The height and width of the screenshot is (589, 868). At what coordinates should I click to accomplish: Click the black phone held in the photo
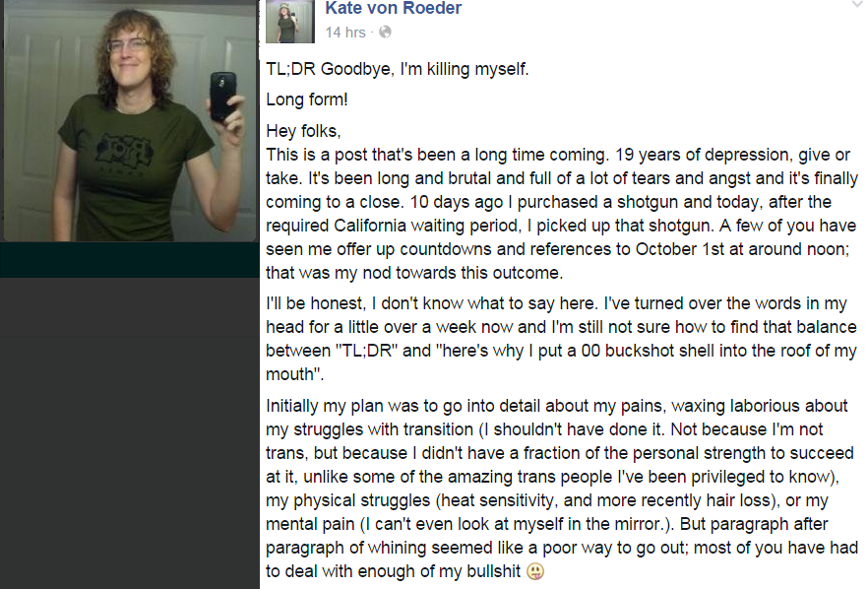pyautogui.click(x=222, y=96)
